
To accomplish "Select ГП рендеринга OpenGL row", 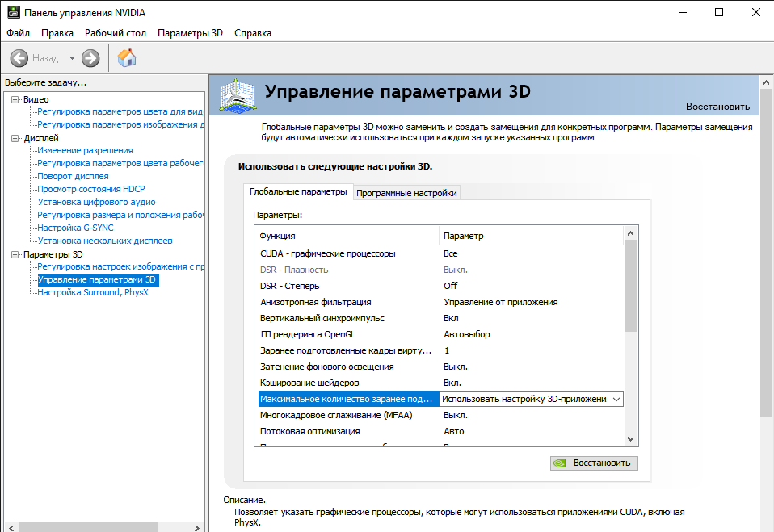I will (x=441, y=334).
